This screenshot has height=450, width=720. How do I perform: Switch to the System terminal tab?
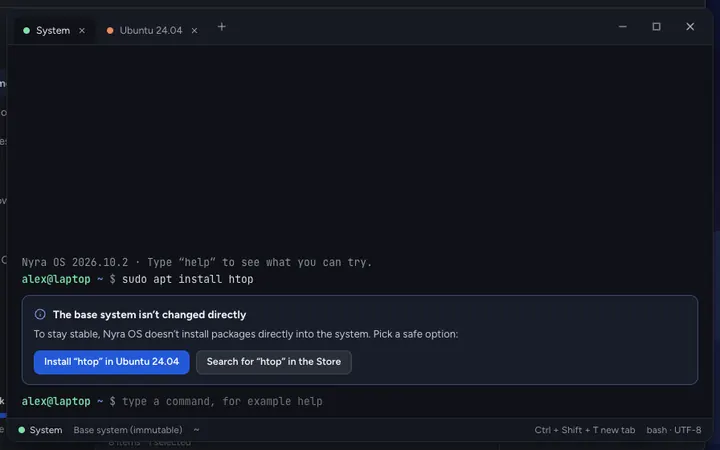[54, 31]
